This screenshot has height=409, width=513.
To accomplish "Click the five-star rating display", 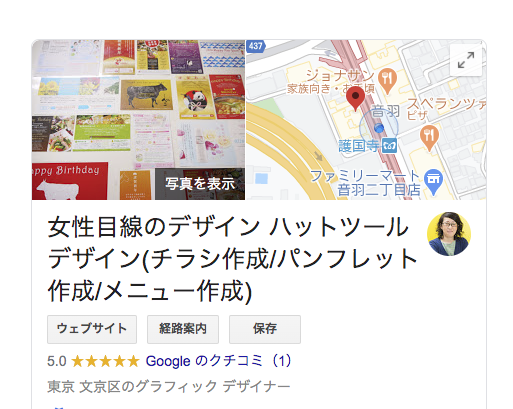I will [105, 361].
